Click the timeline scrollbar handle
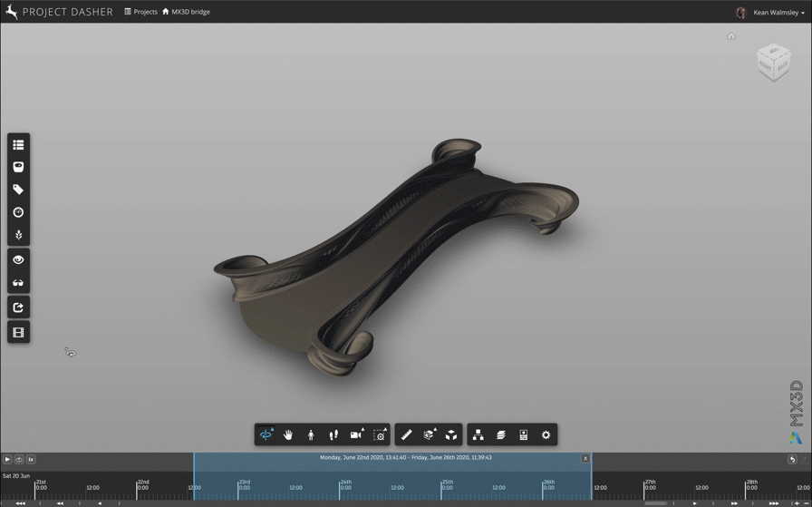812x507 pixels. coord(656,503)
